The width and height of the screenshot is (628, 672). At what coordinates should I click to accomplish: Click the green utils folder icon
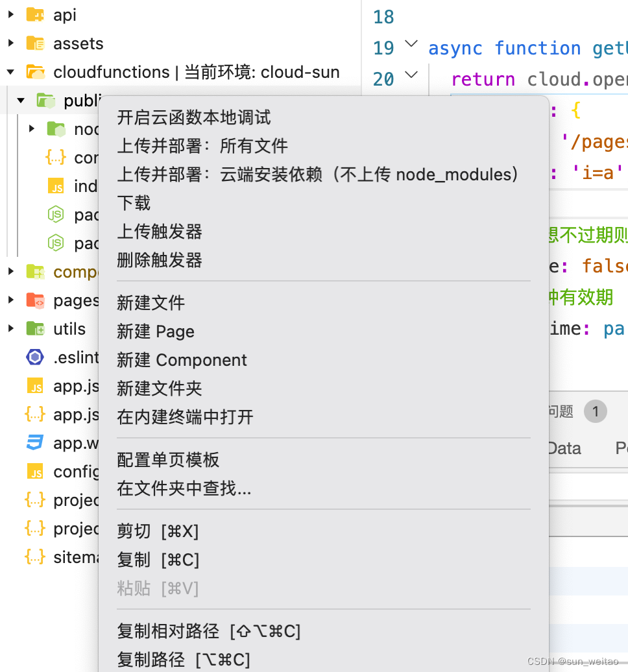[x=35, y=329]
